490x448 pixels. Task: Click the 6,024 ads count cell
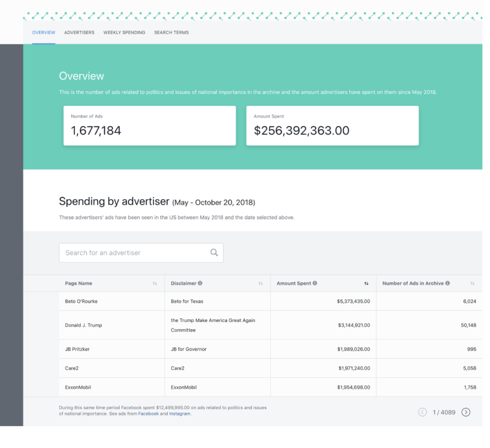429,301
